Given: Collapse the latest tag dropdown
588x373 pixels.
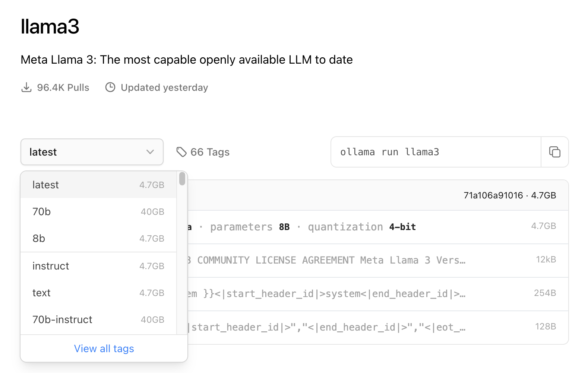Looking at the screenshot, I should point(92,152).
